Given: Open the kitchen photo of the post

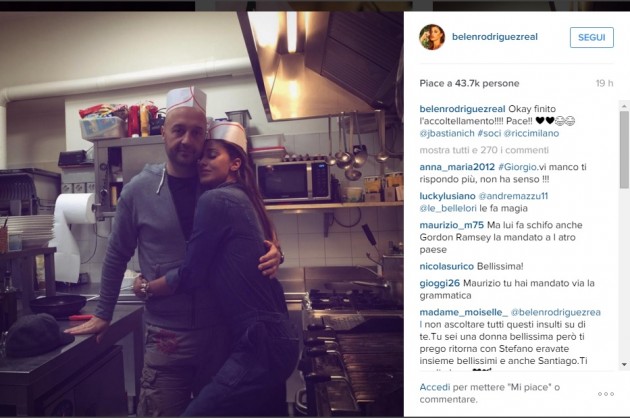Looking at the screenshot, I should tap(202, 214).
